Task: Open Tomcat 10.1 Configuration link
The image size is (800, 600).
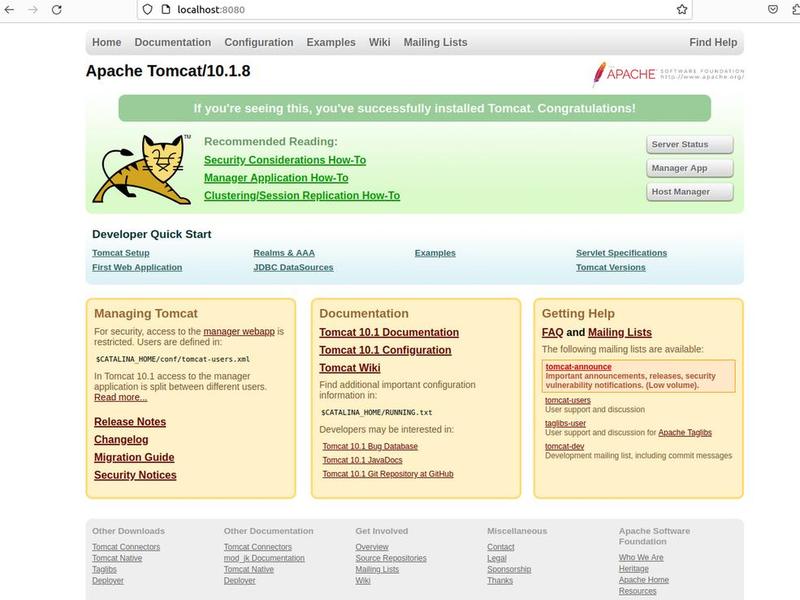Action: [x=385, y=351]
